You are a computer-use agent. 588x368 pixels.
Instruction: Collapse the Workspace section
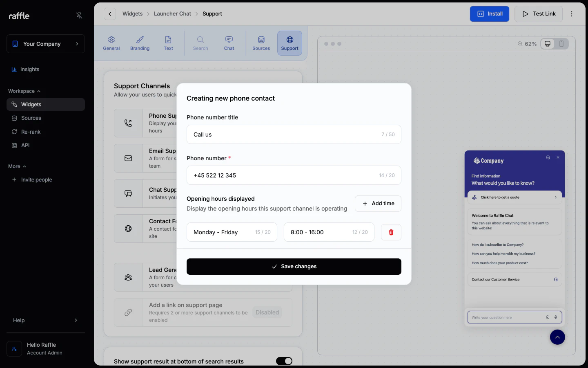(24, 91)
